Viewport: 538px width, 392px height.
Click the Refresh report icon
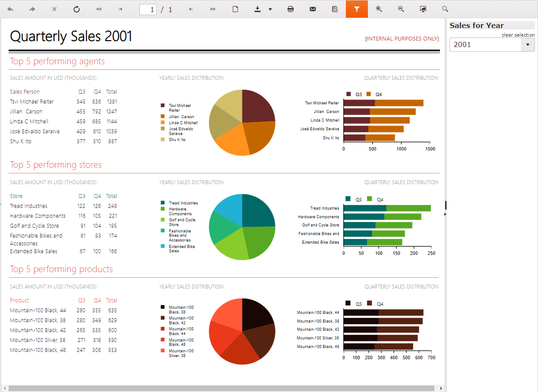[76, 9]
